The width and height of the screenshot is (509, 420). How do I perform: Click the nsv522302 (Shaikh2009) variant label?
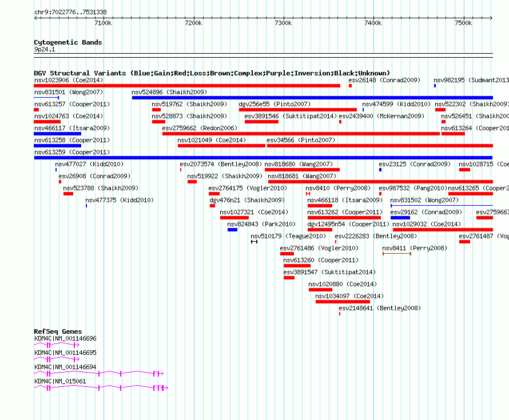(472, 104)
